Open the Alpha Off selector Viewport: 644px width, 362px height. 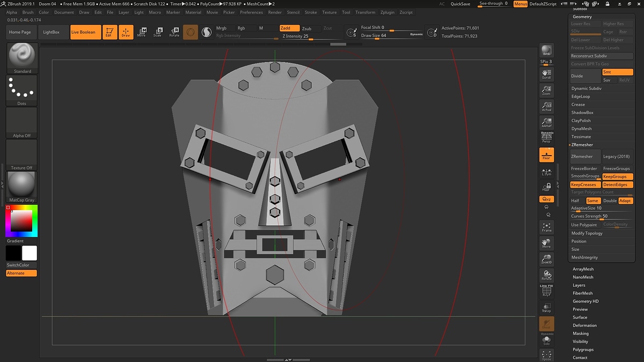(22, 122)
